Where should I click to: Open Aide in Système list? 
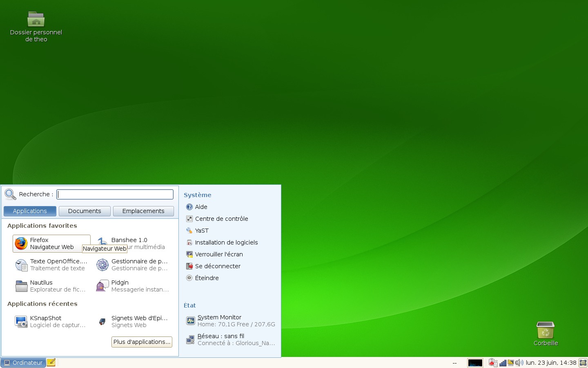click(x=197, y=207)
